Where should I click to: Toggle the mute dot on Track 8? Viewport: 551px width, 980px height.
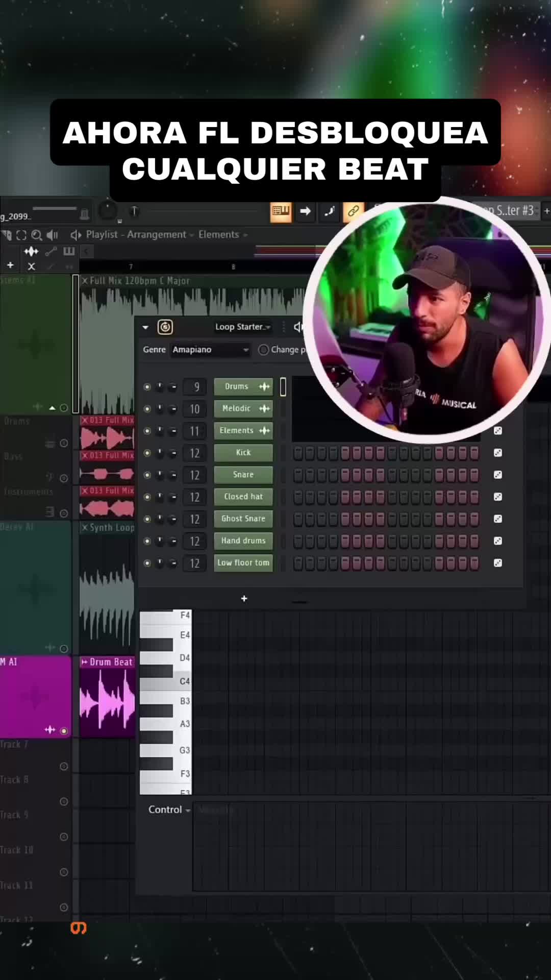click(64, 801)
